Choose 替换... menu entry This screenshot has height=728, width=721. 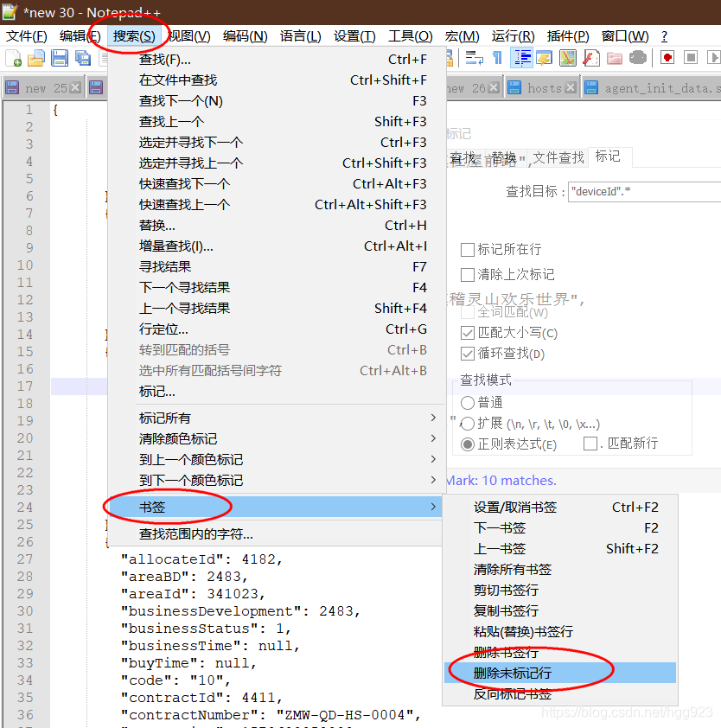277,225
